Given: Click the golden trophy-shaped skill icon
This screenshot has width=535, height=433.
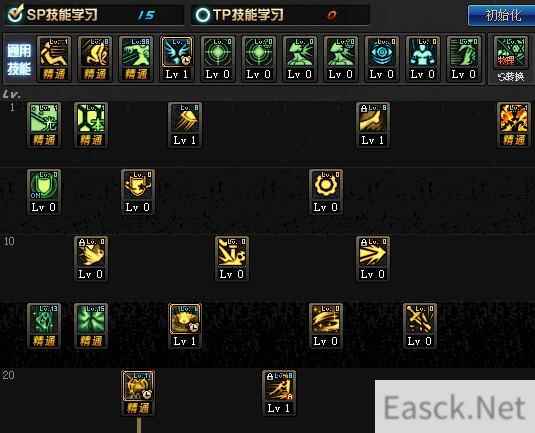Looking at the screenshot, I should tap(138, 192).
